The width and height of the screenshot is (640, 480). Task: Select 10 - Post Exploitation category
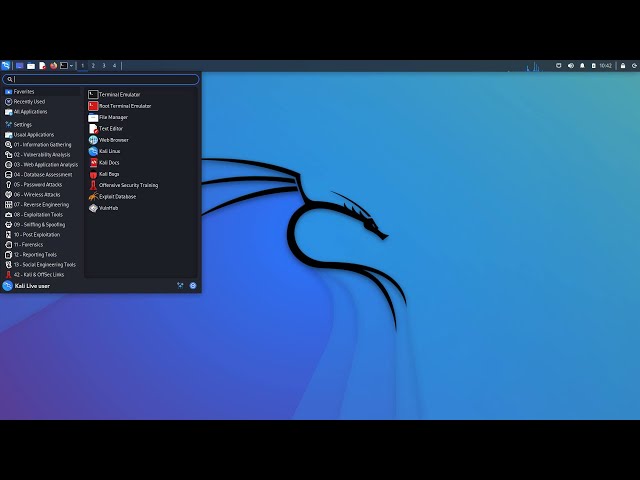point(42,235)
